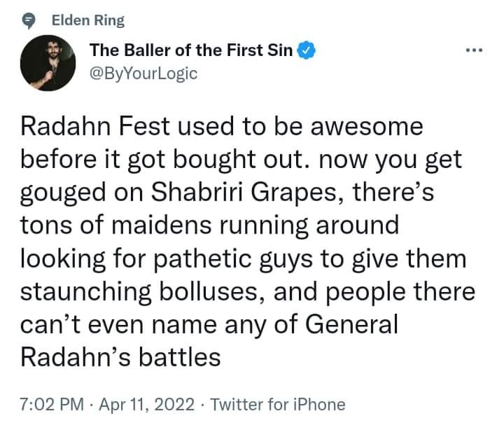Image resolution: width=504 pixels, height=432 pixels.
Task: Click the word maidens in the tweet
Action: [162, 225]
